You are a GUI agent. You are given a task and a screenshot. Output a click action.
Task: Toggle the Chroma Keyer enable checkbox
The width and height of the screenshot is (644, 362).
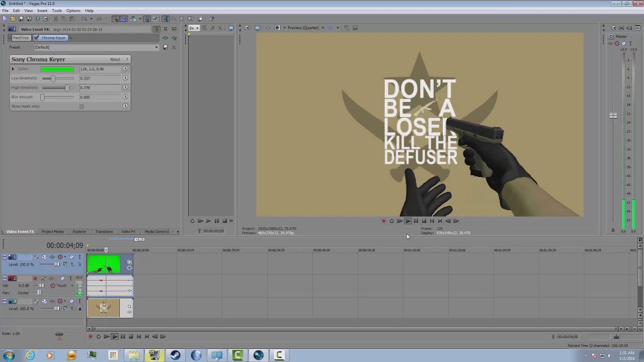coord(37,38)
